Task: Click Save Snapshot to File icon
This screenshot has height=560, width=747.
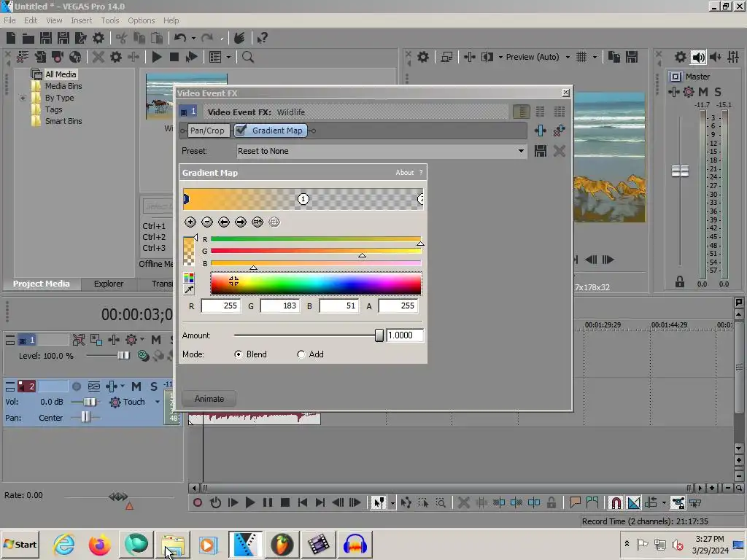Action: click(x=632, y=57)
